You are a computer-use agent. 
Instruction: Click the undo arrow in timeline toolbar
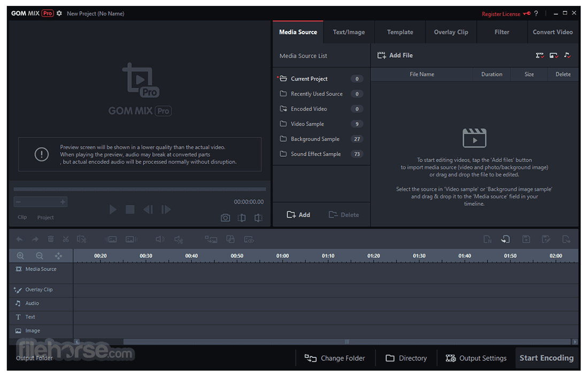click(19, 240)
